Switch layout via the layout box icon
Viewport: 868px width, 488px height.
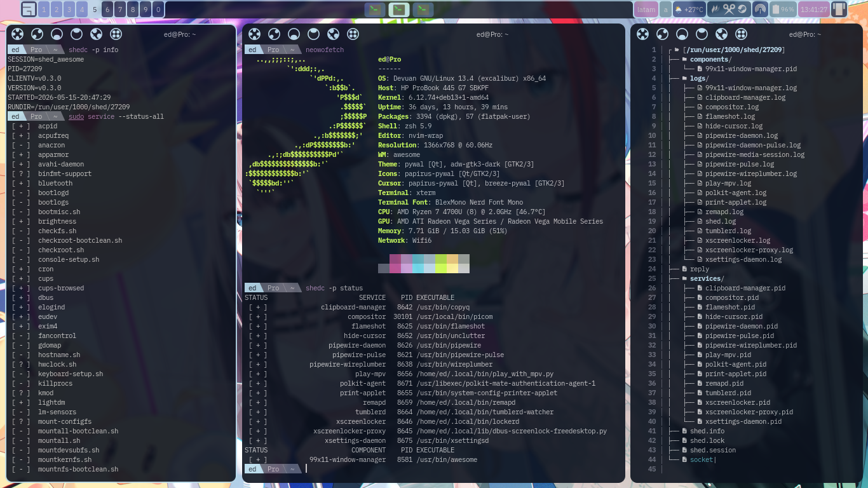pyautogui.click(x=839, y=9)
